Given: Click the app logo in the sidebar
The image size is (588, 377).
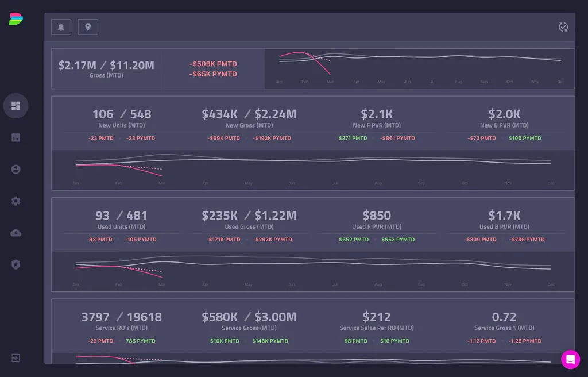Looking at the screenshot, I should click(16, 19).
